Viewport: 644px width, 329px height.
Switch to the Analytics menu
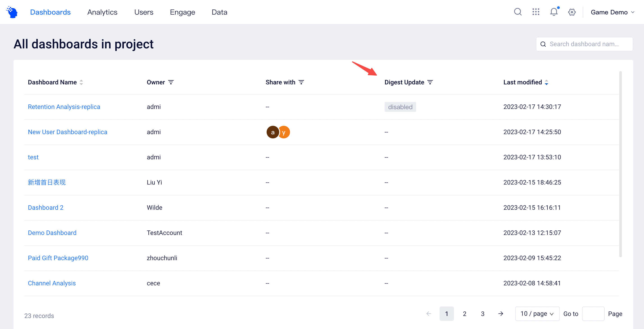[102, 12]
